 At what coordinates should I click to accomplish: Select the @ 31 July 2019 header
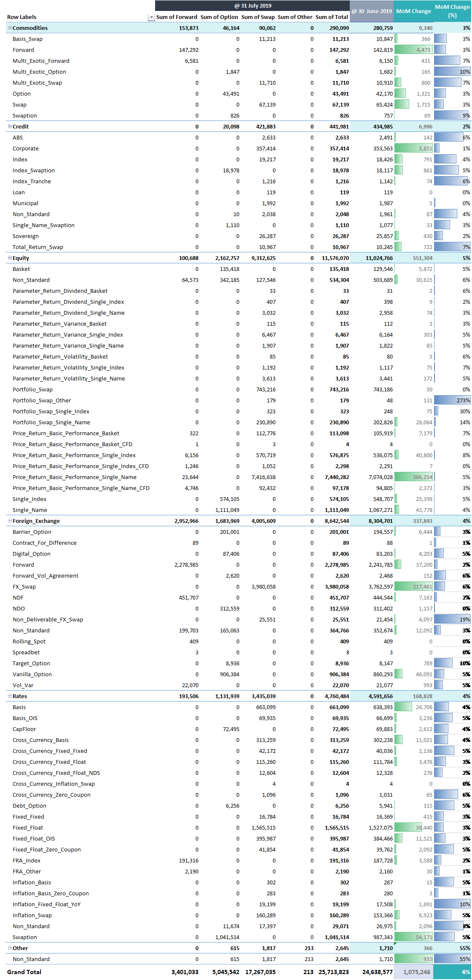253,6
